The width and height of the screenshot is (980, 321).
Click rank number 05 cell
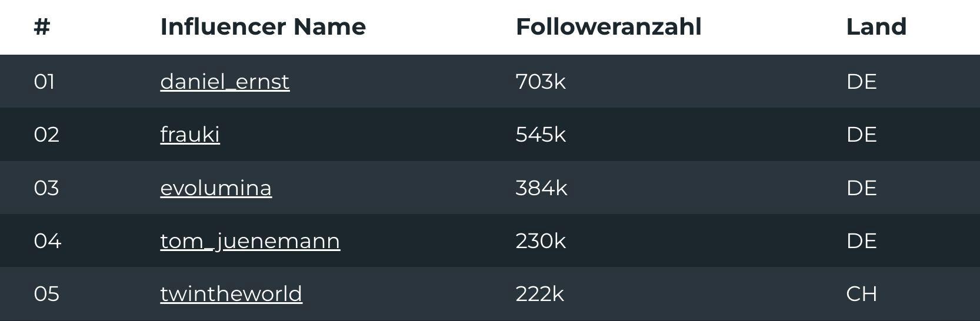[x=46, y=294]
